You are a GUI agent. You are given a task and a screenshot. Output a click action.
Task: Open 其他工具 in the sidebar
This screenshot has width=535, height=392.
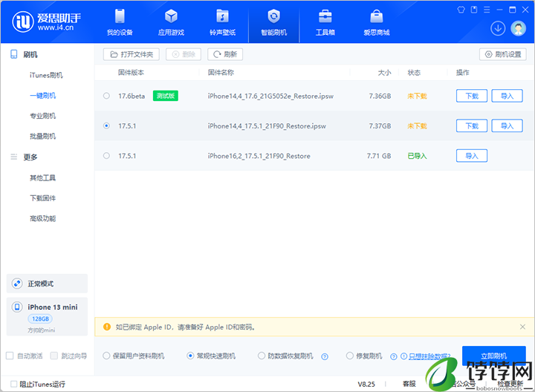[x=42, y=177]
